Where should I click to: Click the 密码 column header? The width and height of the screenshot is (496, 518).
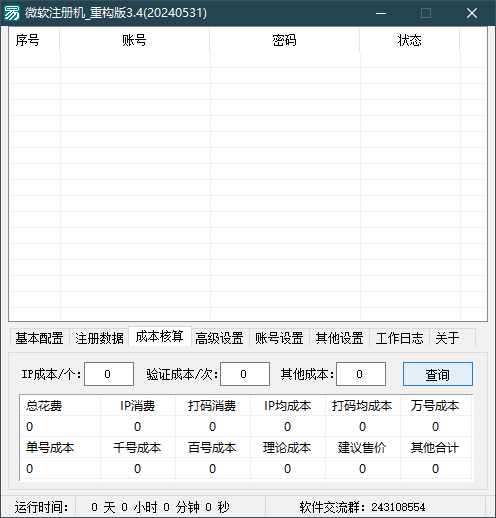click(285, 40)
